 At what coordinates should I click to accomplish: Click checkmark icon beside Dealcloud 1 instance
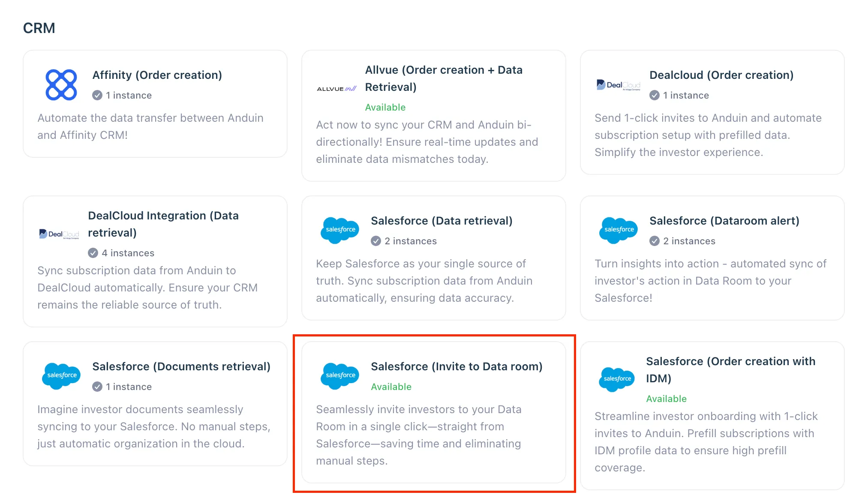tap(655, 95)
